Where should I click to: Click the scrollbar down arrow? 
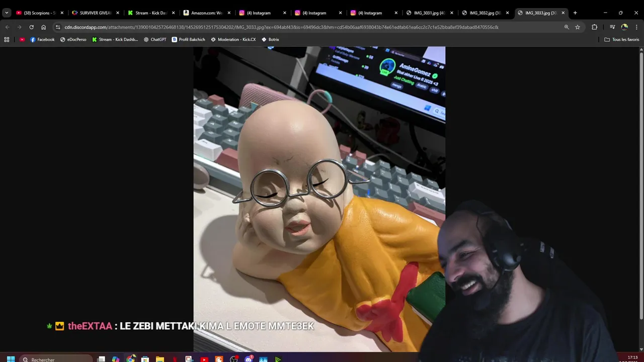click(641, 349)
